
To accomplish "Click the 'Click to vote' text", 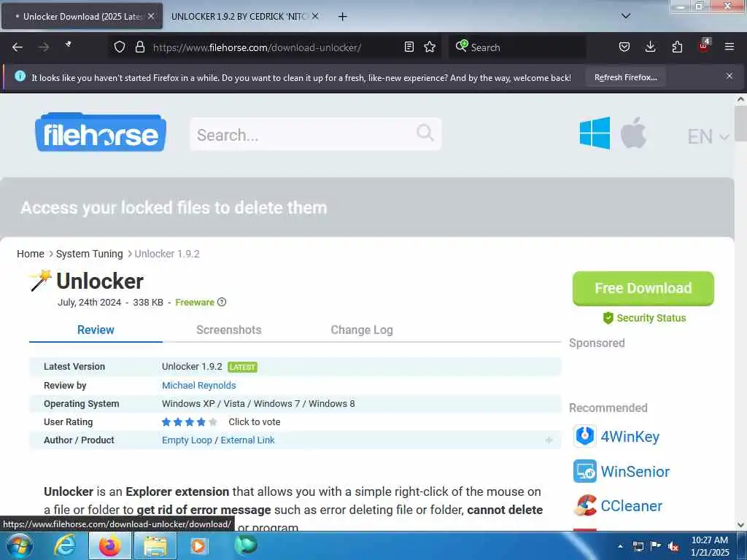I will [x=255, y=422].
